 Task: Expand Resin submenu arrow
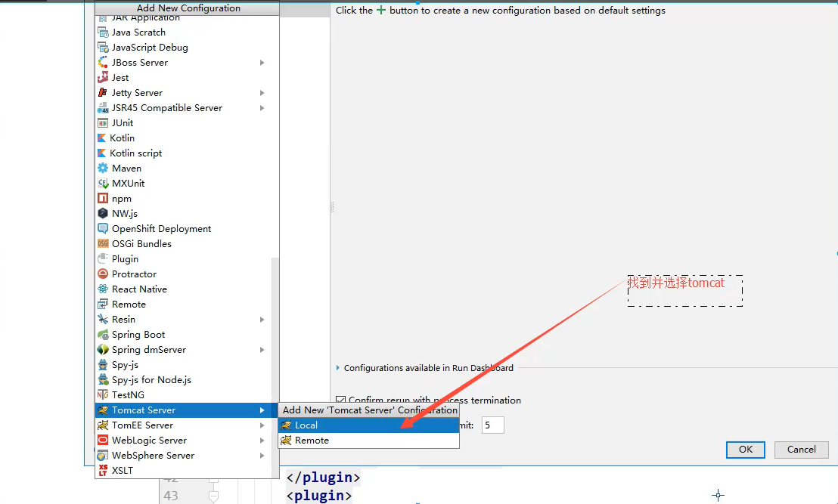pos(262,320)
